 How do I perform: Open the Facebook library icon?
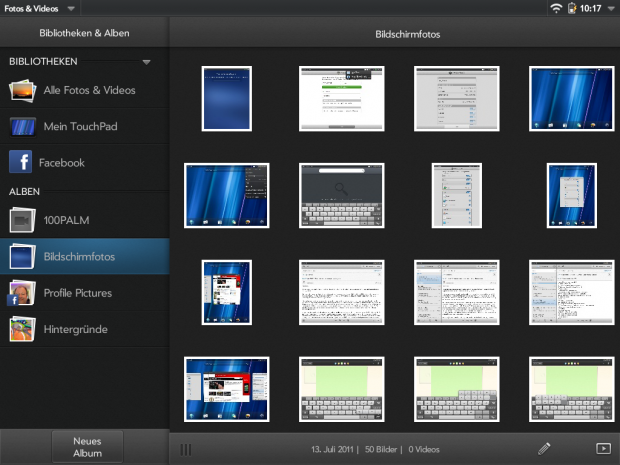[x=20, y=162]
